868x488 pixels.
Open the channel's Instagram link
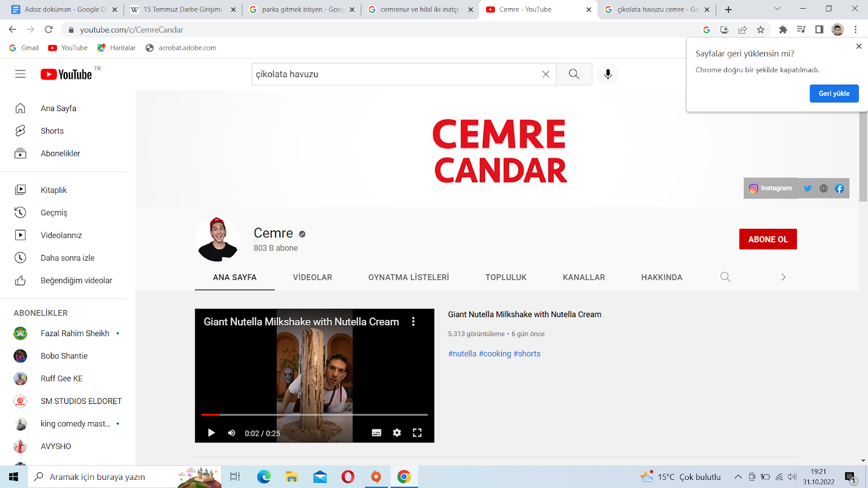pos(770,188)
